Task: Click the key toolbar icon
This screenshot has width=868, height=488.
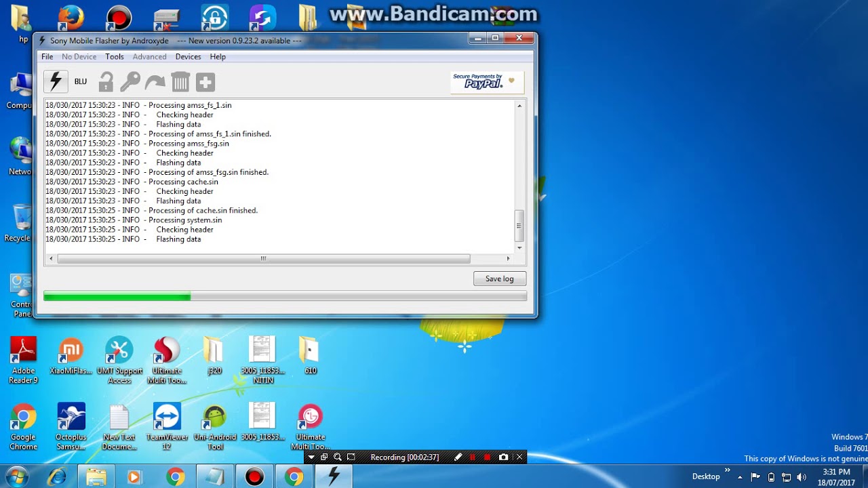Action: (130, 82)
